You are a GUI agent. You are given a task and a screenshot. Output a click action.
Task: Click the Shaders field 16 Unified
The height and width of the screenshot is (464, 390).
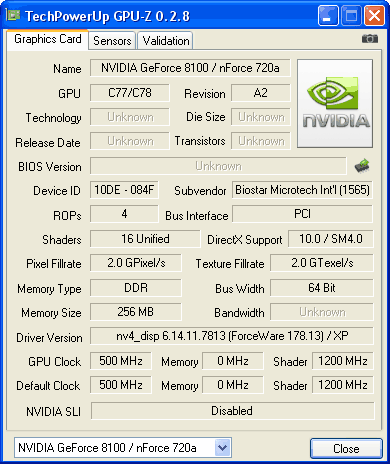click(x=145, y=239)
